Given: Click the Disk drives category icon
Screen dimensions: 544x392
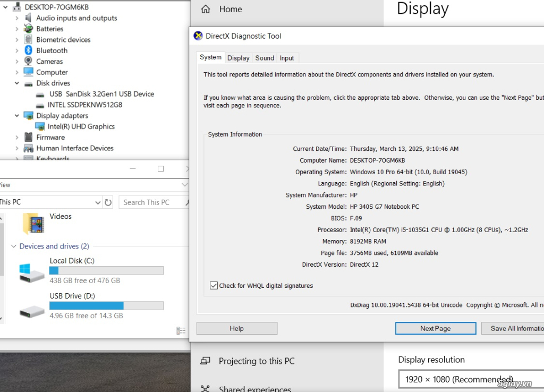Looking at the screenshot, I should pyautogui.click(x=29, y=83).
